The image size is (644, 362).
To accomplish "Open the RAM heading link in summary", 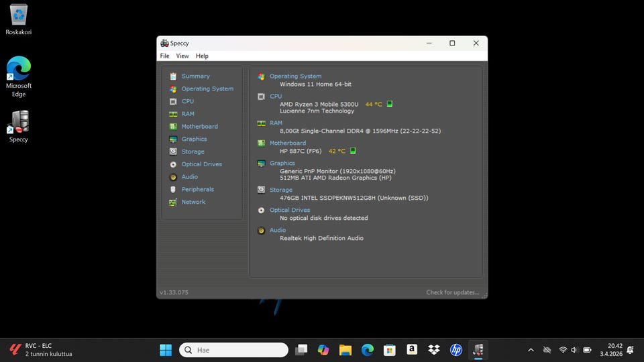I will tap(276, 123).
